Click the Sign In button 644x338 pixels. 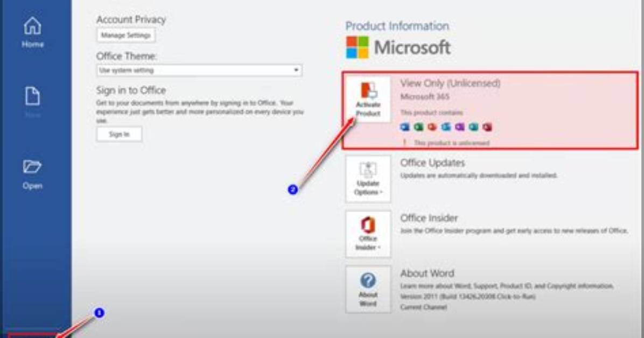click(119, 135)
